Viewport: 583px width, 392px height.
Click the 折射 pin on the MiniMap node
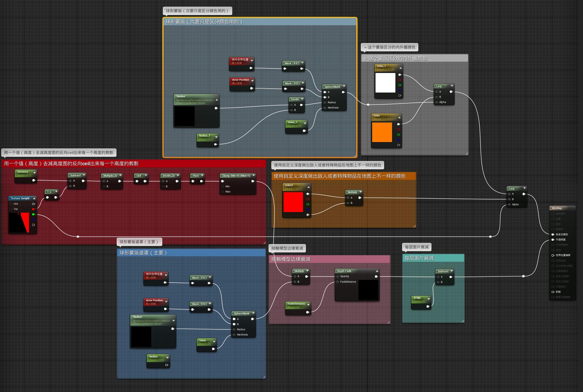553,292
